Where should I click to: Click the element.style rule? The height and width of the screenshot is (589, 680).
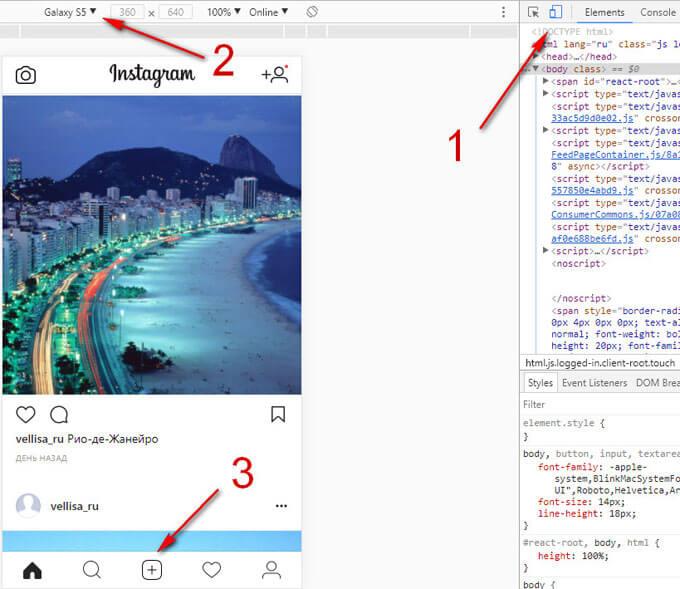click(x=563, y=423)
